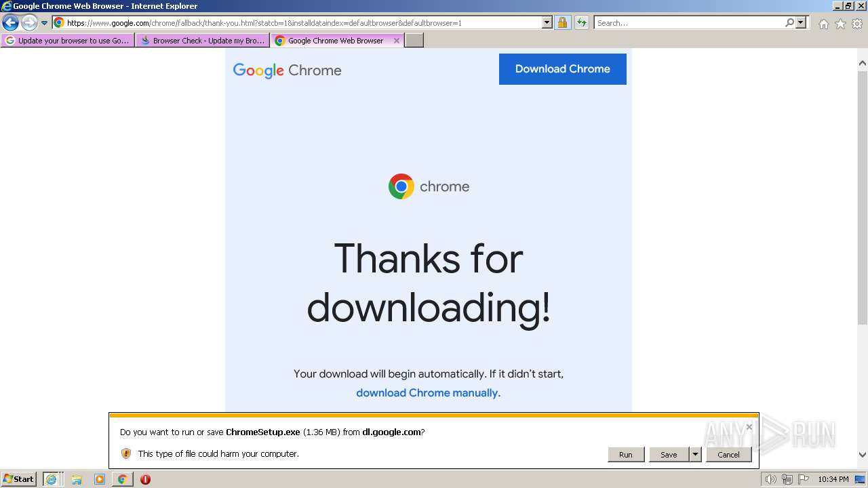This screenshot has width=868, height=488.
Task: Save the ChromeSetup.exe download
Action: pyautogui.click(x=669, y=454)
